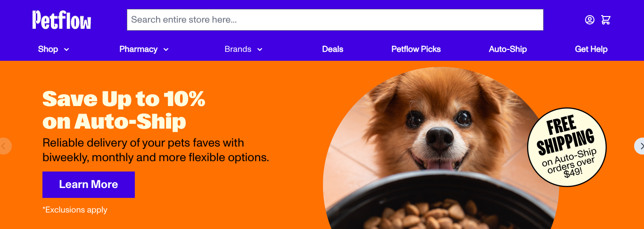The image size is (644, 229).
Task: Advance to next carousel slide
Action: click(640, 146)
